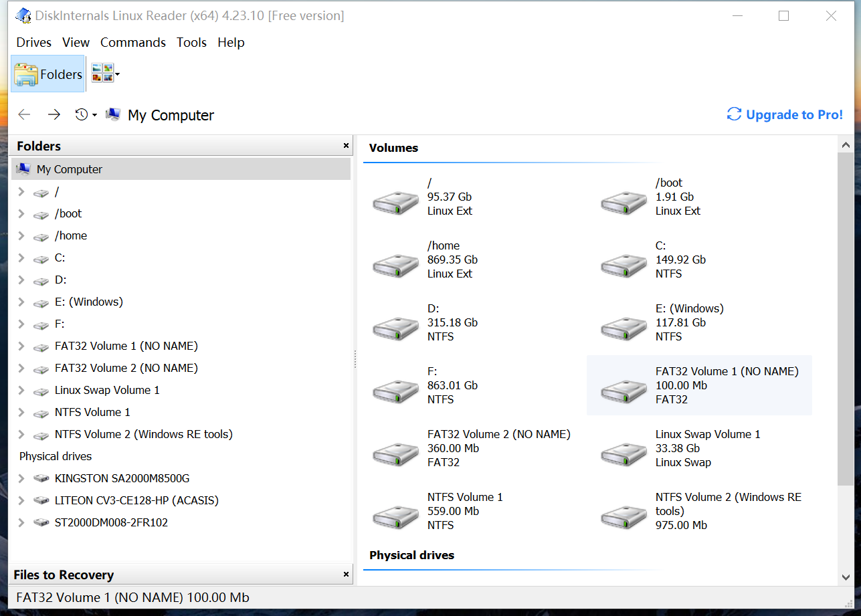
Task: Toggle the Folders toolbar button
Action: click(48, 74)
